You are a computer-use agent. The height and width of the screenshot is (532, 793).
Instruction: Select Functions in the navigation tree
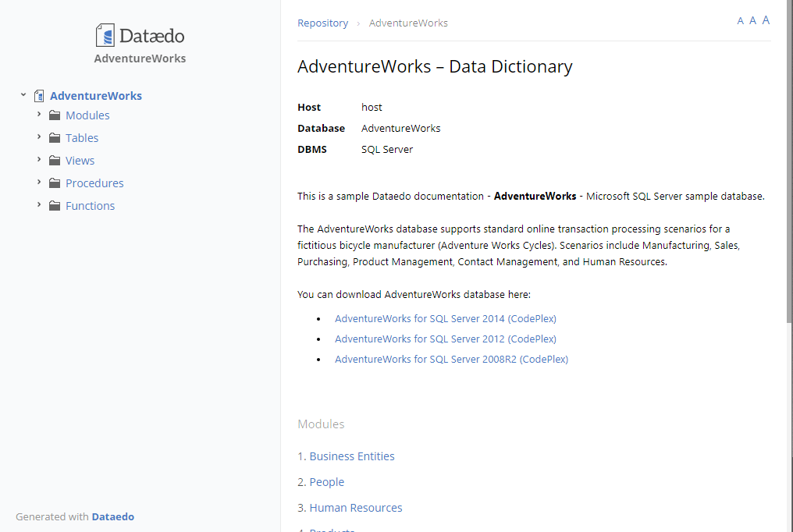[90, 206]
